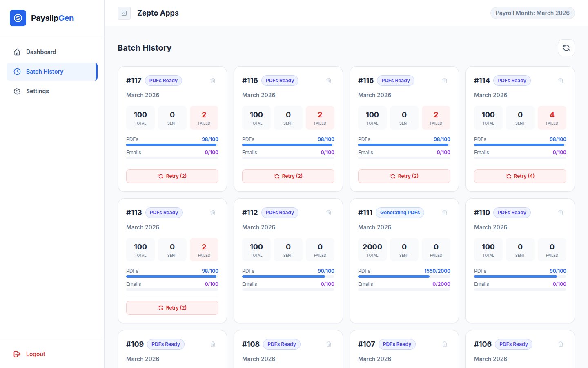Image resolution: width=588 pixels, height=368 pixels.
Task: Click the 98/100 PDFs value on batch #115
Action: [x=442, y=139]
